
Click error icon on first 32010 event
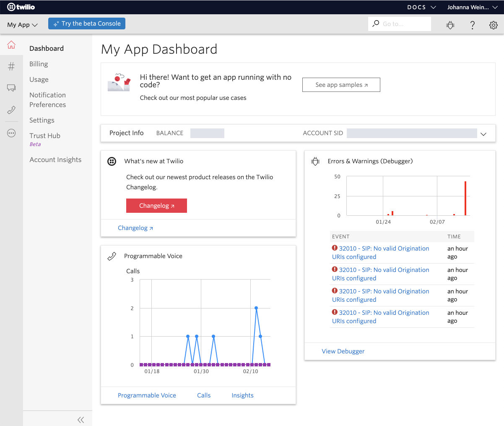[335, 248]
